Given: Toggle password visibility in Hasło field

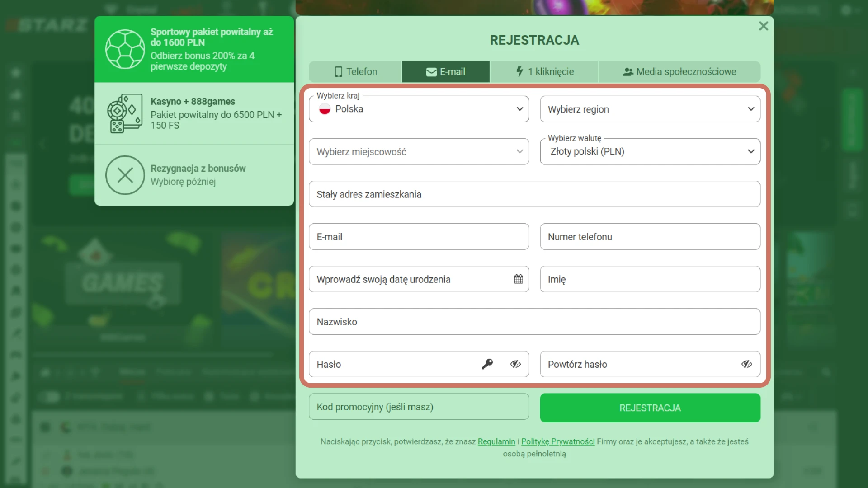Looking at the screenshot, I should pyautogui.click(x=515, y=364).
